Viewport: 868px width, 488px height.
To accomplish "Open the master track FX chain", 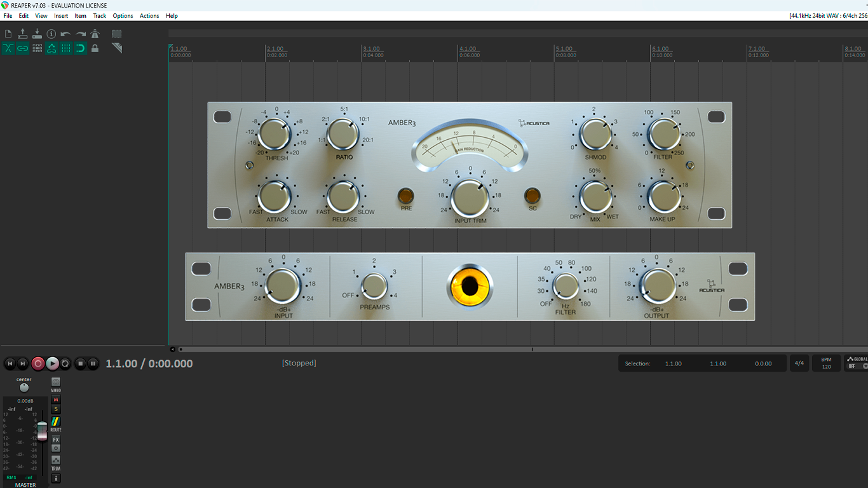I will 56,440.
